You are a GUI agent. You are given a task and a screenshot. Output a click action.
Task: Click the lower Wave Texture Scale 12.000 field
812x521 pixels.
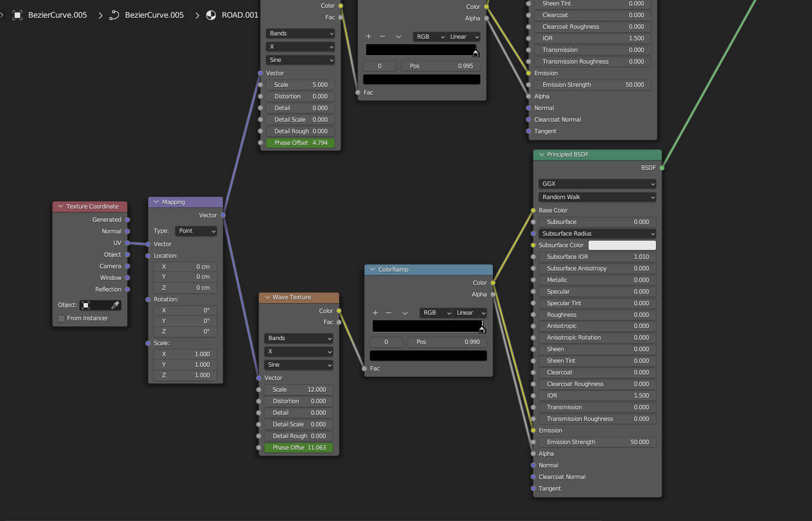pos(299,390)
